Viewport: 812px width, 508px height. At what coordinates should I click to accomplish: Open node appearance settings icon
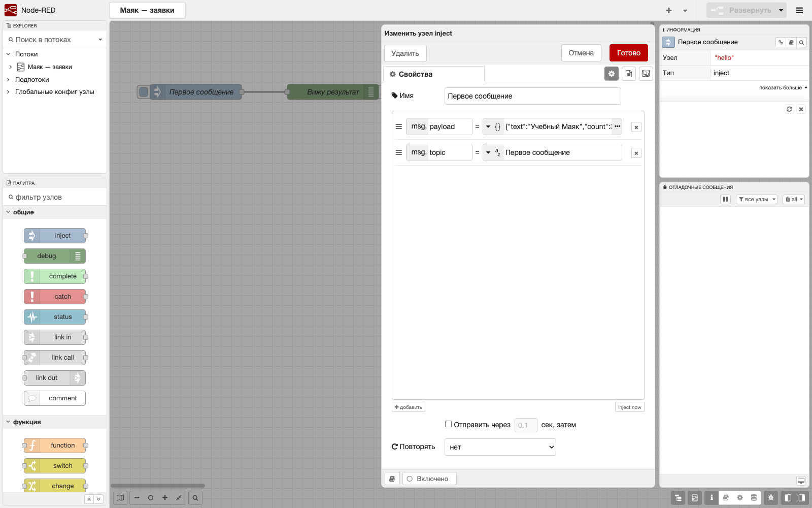coord(646,74)
